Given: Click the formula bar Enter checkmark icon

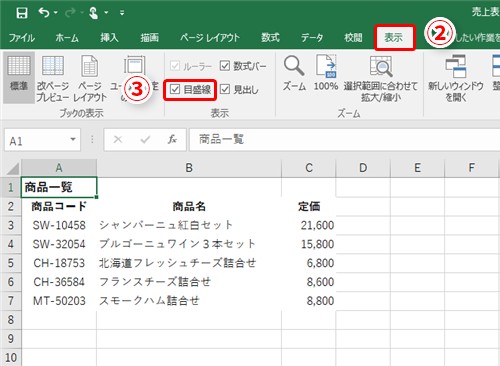Looking at the screenshot, I should pos(145,139).
